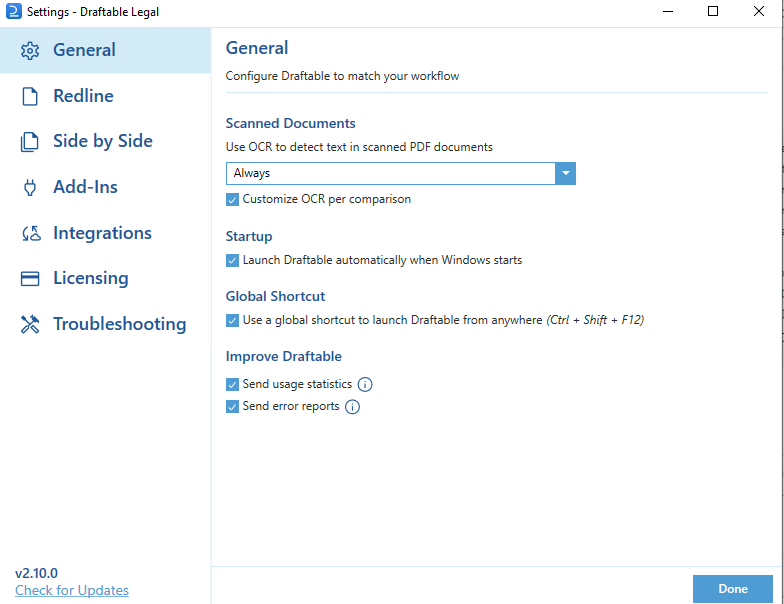Uncheck Customize OCR per comparison

tap(232, 200)
